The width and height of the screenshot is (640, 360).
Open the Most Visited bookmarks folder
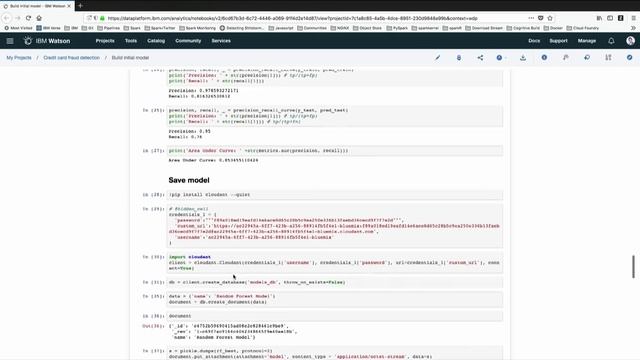point(18,28)
